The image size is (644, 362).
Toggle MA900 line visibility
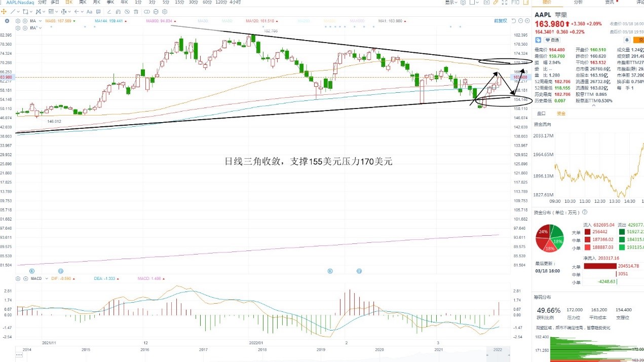(160, 21)
